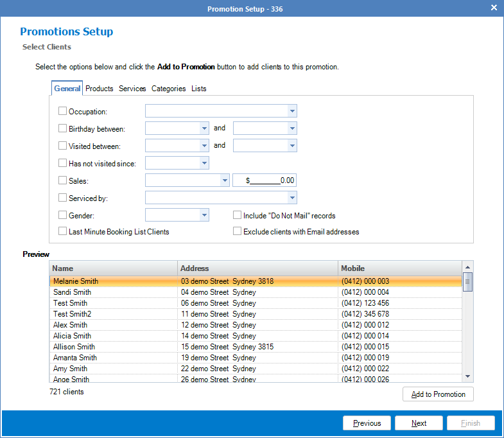Open the Gender dropdown
The image size is (504, 438).
204,216
